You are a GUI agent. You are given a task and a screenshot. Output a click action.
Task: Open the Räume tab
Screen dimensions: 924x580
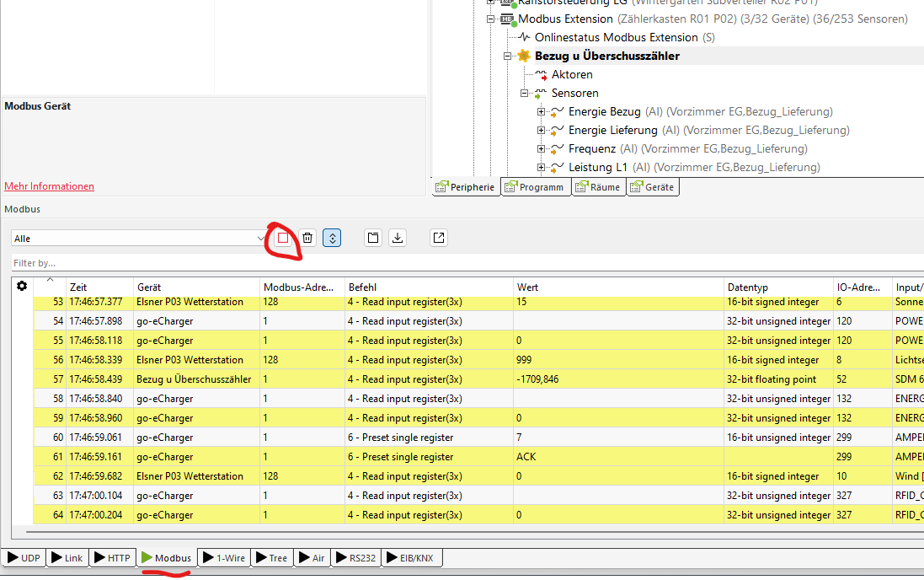[x=598, y=187]
